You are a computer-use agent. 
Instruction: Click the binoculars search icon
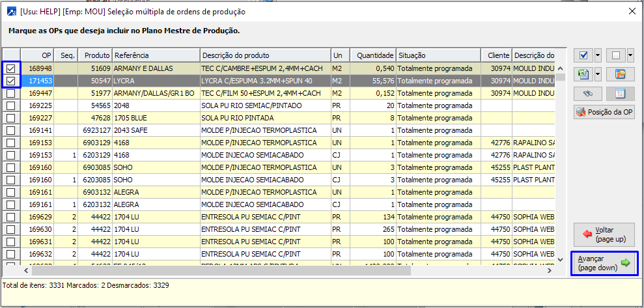click(587, 93)
